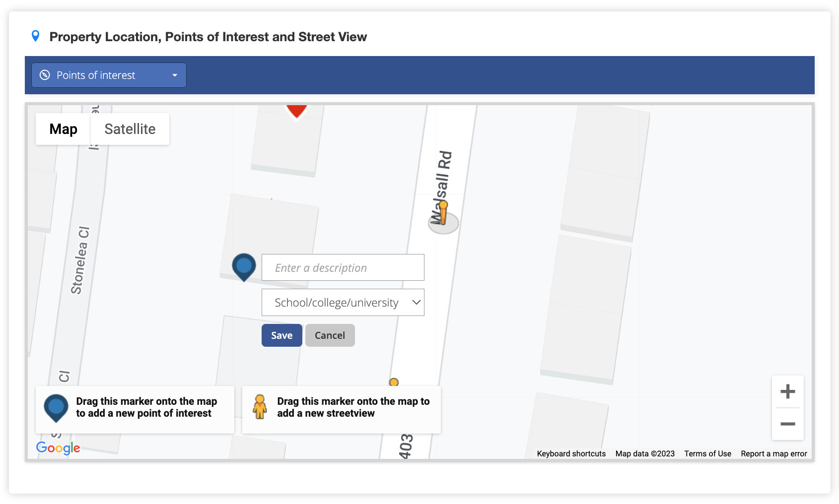
Task: Click the yellow pegman in the legend panel
Action: pyautogui.click(x=260, y=407)
